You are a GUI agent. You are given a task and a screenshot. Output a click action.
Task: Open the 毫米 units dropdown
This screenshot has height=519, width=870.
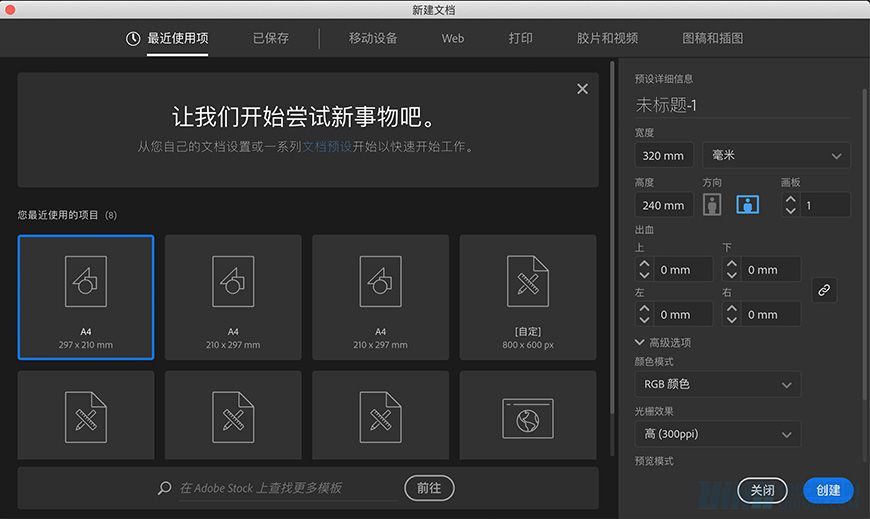click(x=776, y=156)
